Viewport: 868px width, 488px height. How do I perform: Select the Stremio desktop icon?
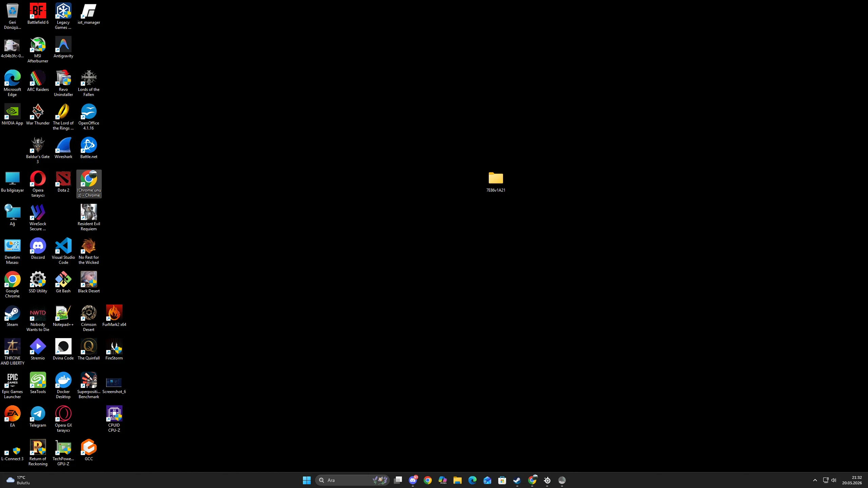tap(38, 350)
